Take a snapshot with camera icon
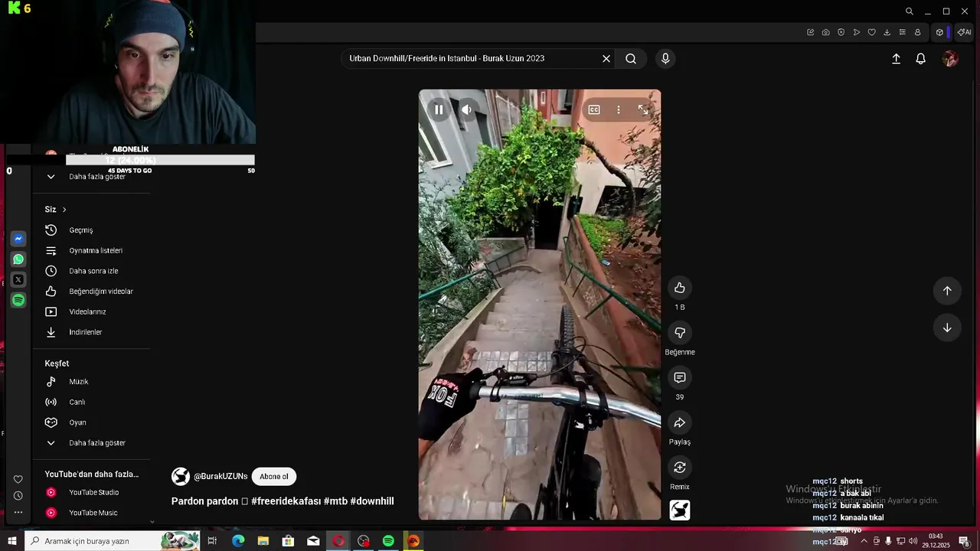 tap(825, 32)
